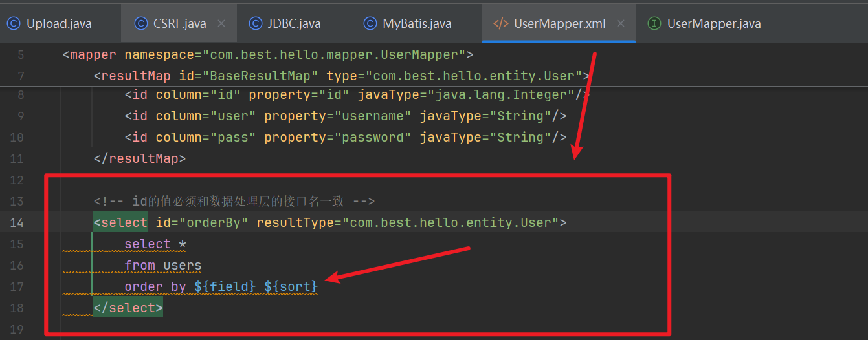Click the MyBatis.java class icon

[x=370, y=24]
